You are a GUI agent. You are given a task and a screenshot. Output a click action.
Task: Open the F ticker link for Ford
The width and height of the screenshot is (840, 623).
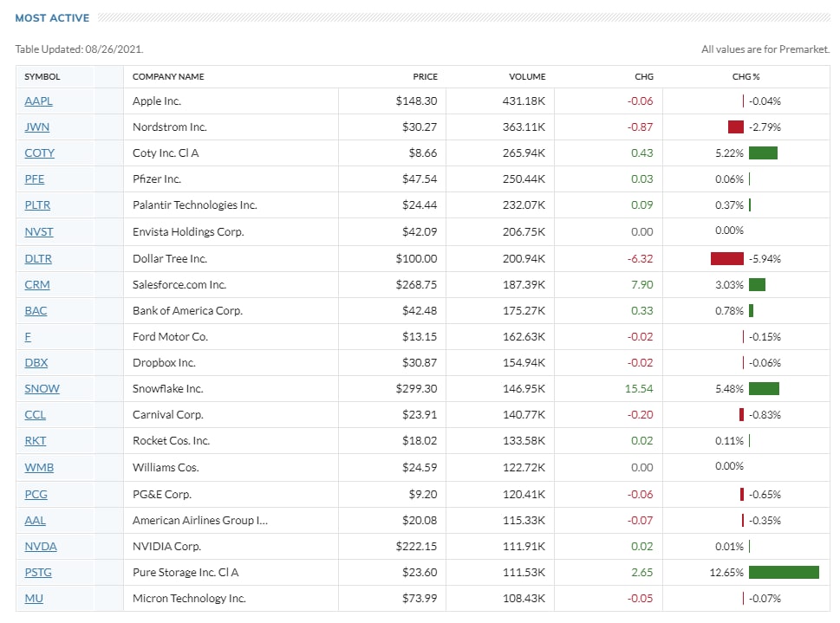(28, 336)
